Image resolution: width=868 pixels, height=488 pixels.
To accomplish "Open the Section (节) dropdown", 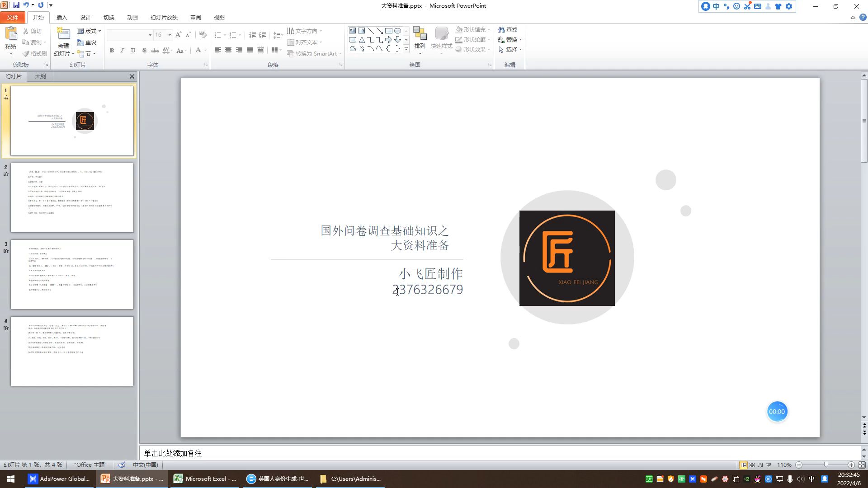I will (x=86, y=53).
